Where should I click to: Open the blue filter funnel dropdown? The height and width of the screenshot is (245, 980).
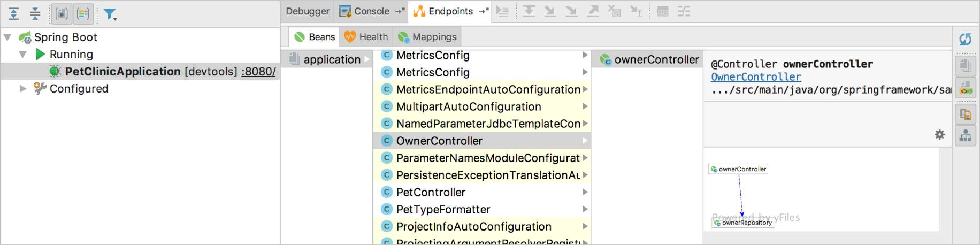(x=110, y=14)
